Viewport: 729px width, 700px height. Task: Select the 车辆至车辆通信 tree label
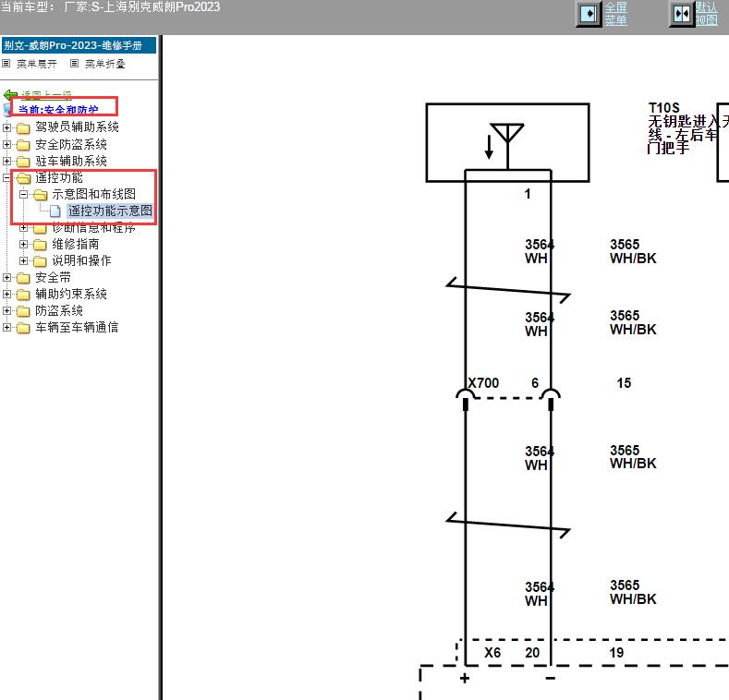click(x=77, y=327)
